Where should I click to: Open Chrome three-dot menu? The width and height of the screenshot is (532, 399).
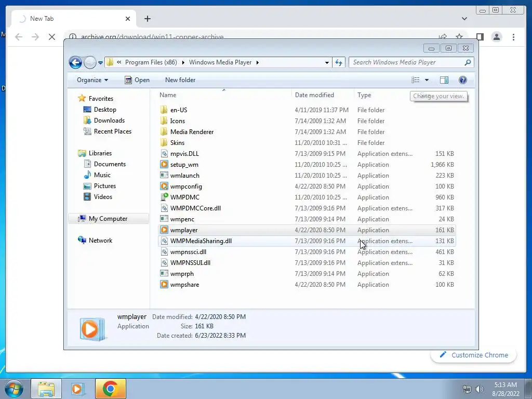coord(513,37)
